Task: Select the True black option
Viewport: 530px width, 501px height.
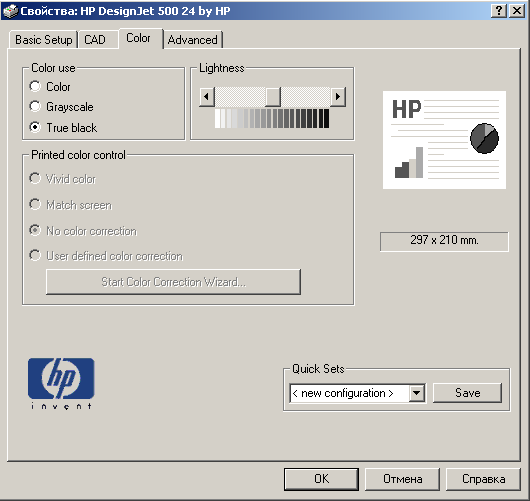Action: (35, 127)
